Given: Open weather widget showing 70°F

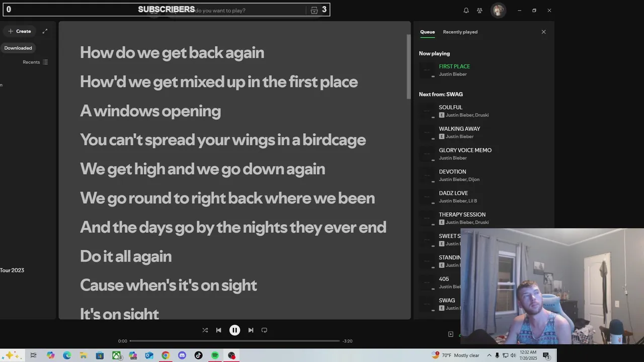Looking at the screenshot, I should coord(456,355).
